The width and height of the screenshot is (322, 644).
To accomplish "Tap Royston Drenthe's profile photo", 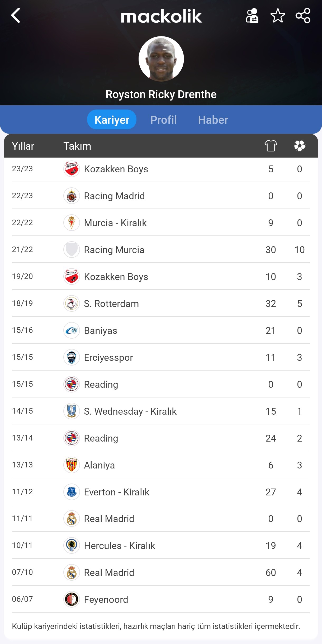I will pos(161,59).
